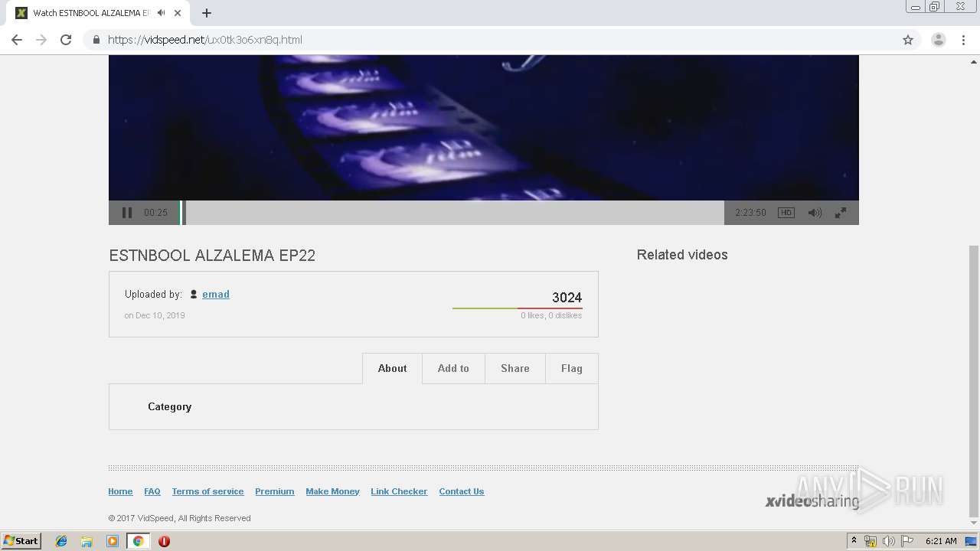The height and width of the screenshot is (551, 980).
Task: Open the Opera icon in taskbar
Action: [164, 541]
